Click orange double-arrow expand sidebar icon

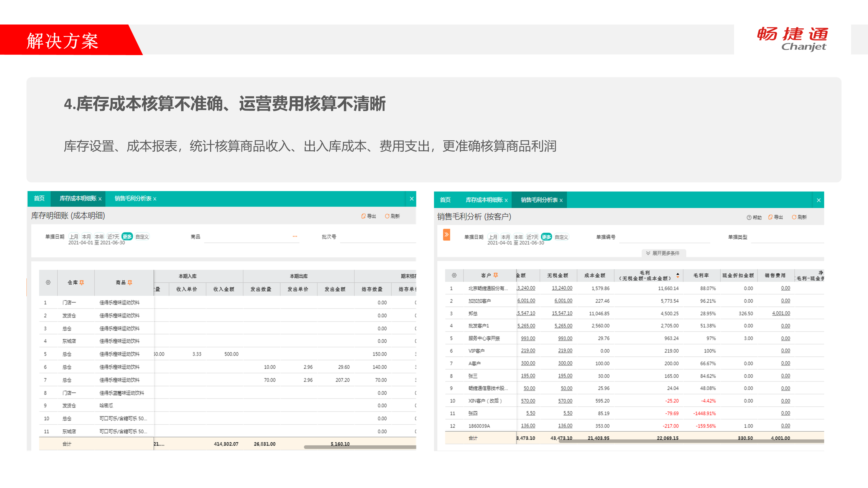pos(446,235)
